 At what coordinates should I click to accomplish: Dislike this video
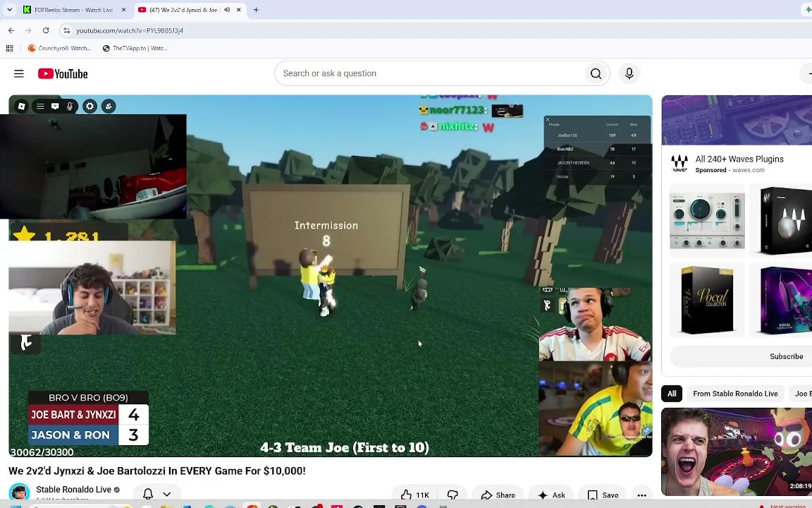click(453, 495)
